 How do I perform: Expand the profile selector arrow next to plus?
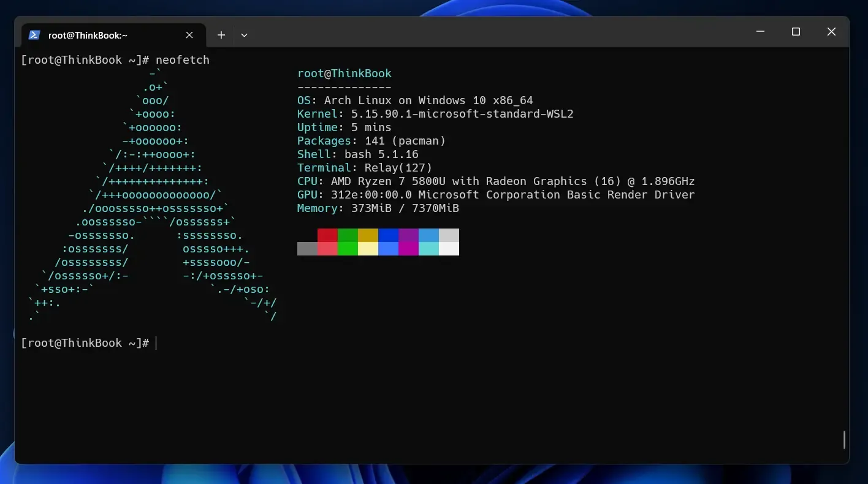click(x=244, y=35)
